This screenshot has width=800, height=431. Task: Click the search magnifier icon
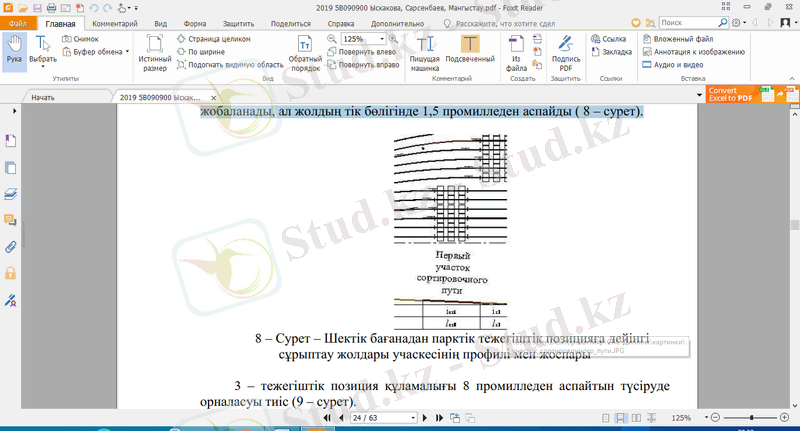point(723,23)
